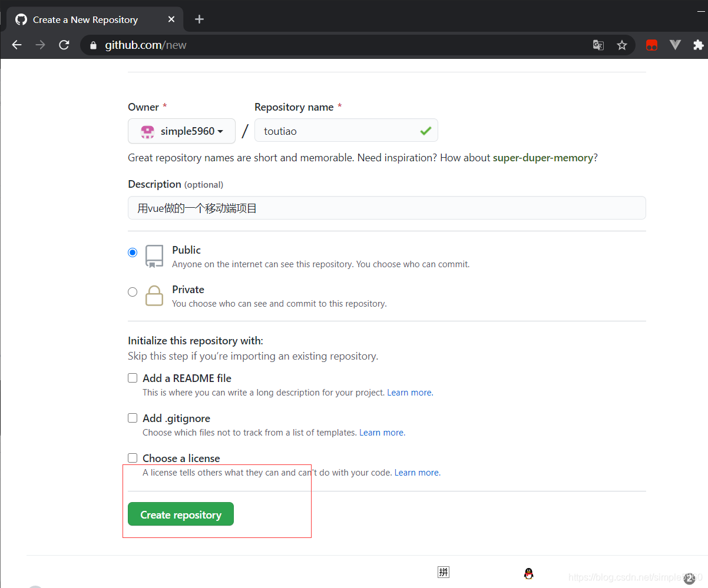Click the browser forward arrow
This screenshot has height=588, width=708.
tap(40, 45)
